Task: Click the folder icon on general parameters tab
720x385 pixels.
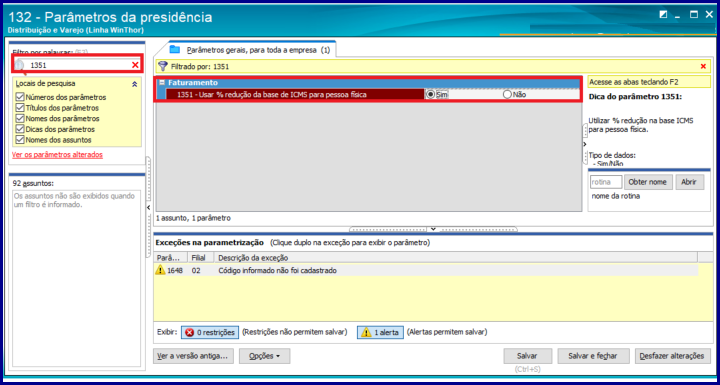Action: click(175, 50)
